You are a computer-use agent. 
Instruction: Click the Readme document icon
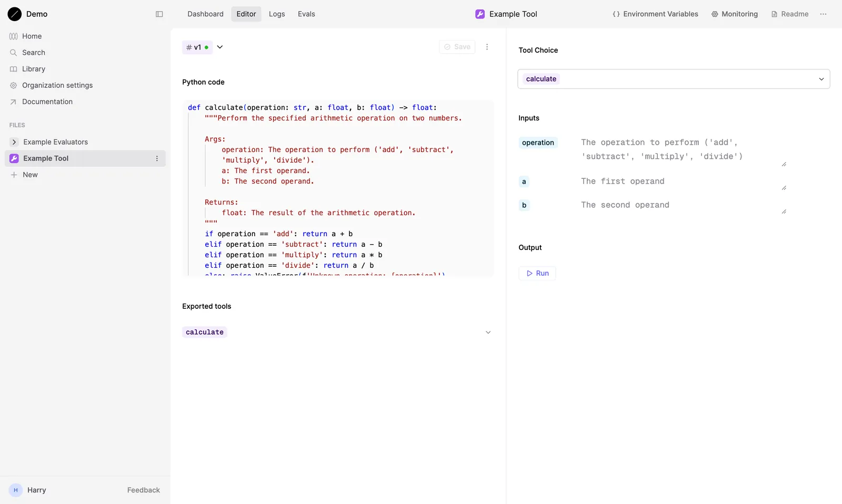774,14
